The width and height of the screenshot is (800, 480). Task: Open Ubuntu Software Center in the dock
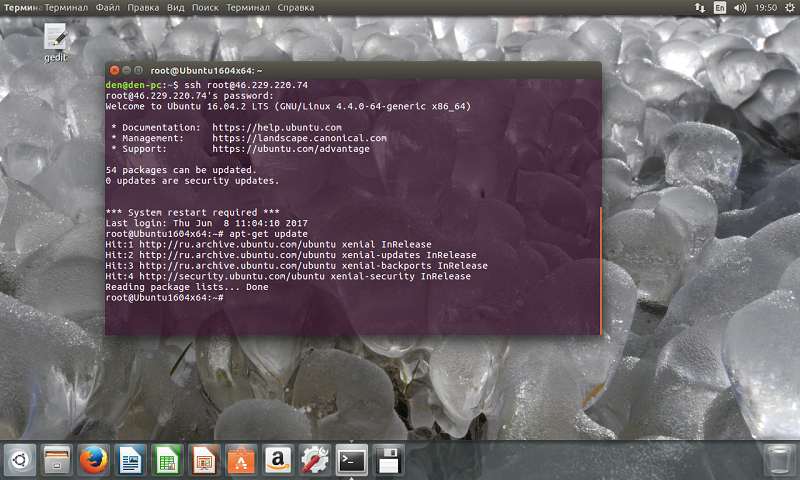pyautogui.click(x=241, y=460)
